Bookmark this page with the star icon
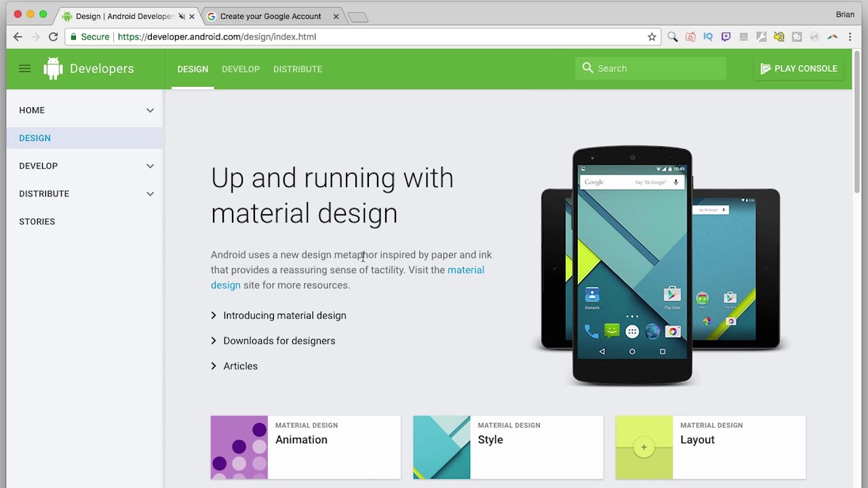The height and width of the screenshot is (488, 868). [x=652, y=37]
